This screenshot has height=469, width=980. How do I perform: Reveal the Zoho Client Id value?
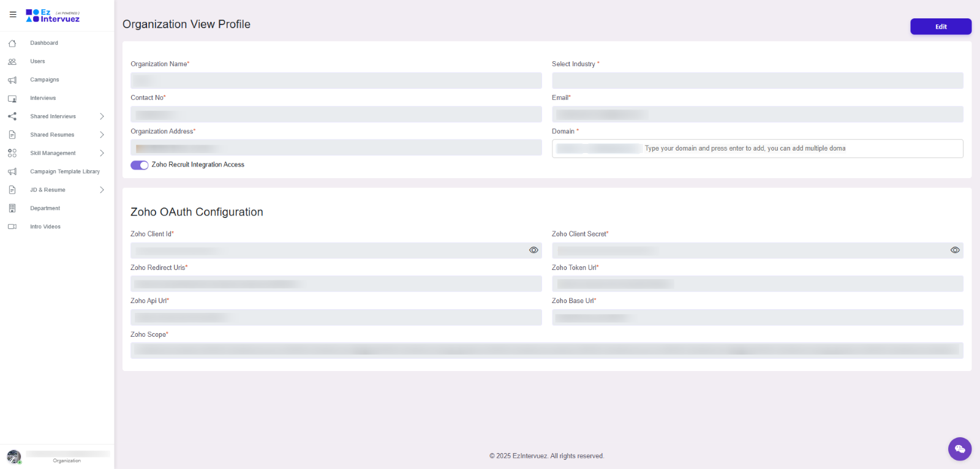point(533,250)
